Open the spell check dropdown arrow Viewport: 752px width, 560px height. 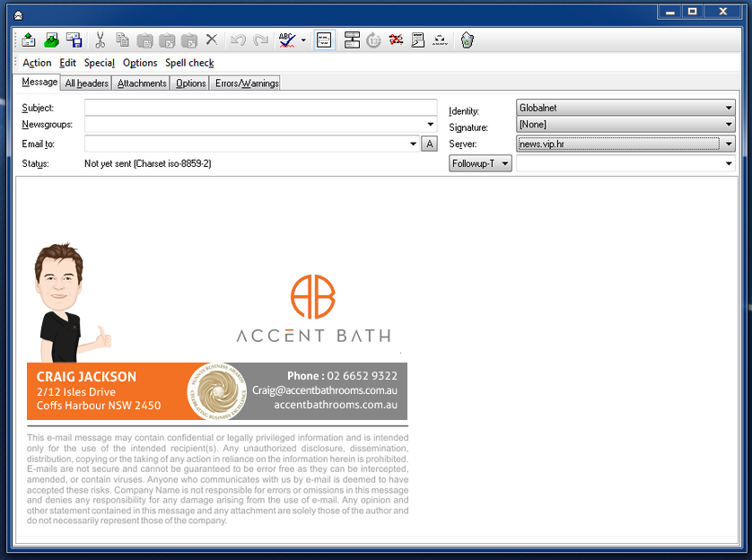303,40
